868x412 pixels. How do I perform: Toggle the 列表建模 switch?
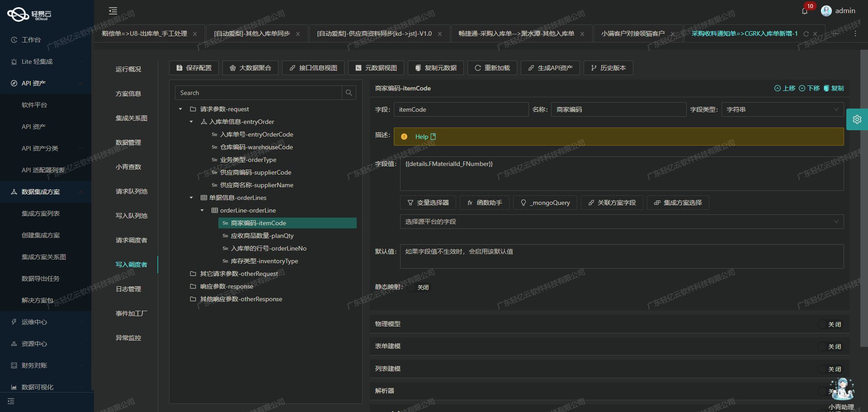(x=830, y=369)
